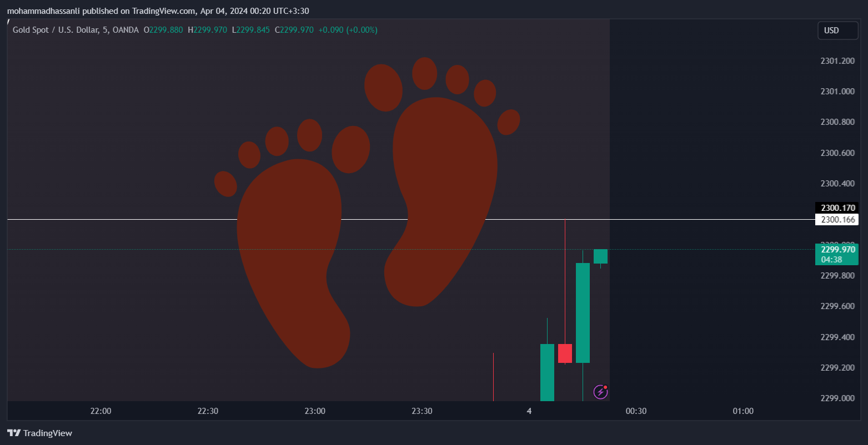The width and height of the screenshot is (868, 445).
Task: Click the mohammadhassanli publisher text
Action: point(44,11)
